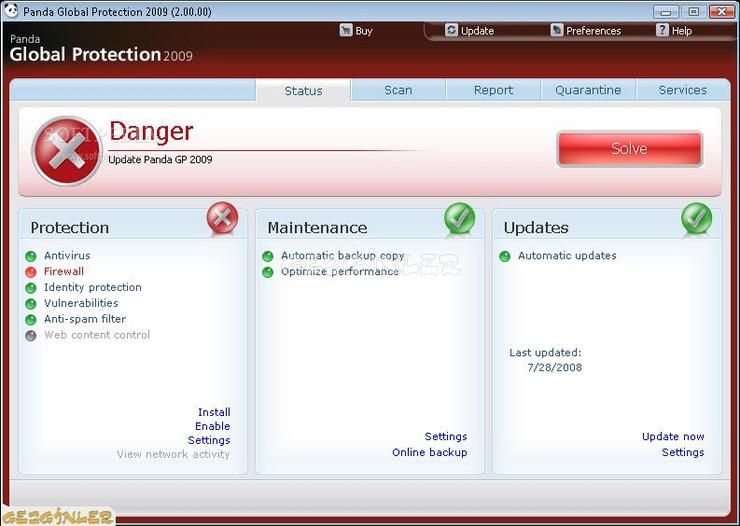Image resolution: width=740 pixels, height=526 pixels.
Task: Click the Buy shopping cart icon
Action: point(346,30)
